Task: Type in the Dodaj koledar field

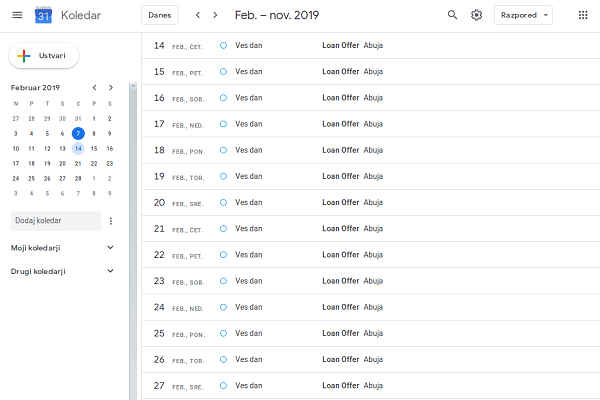Action: pyautogui.click(x=55, y=221)
